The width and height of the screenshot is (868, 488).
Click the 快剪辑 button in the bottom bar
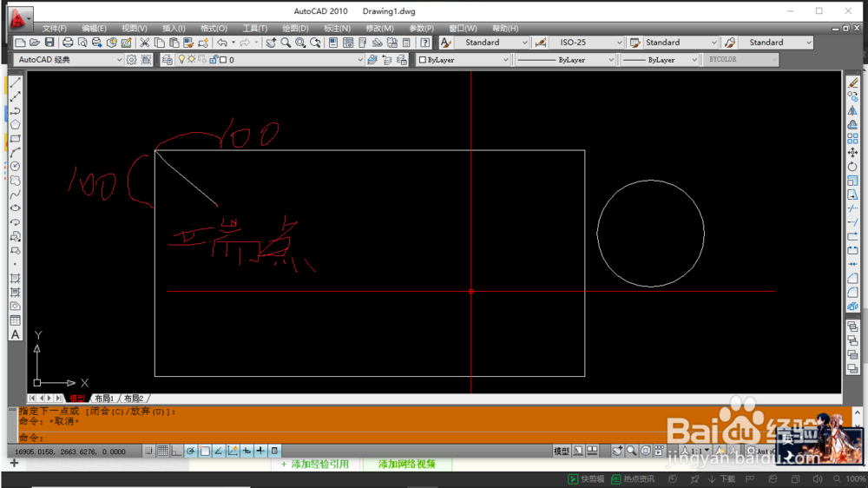coord(586,478)
